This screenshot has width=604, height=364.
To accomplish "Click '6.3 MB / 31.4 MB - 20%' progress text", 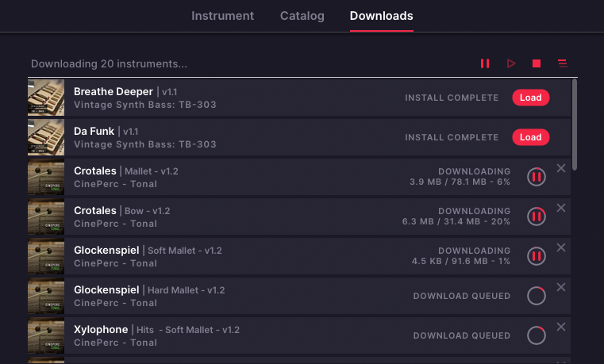I will point(456,221).
